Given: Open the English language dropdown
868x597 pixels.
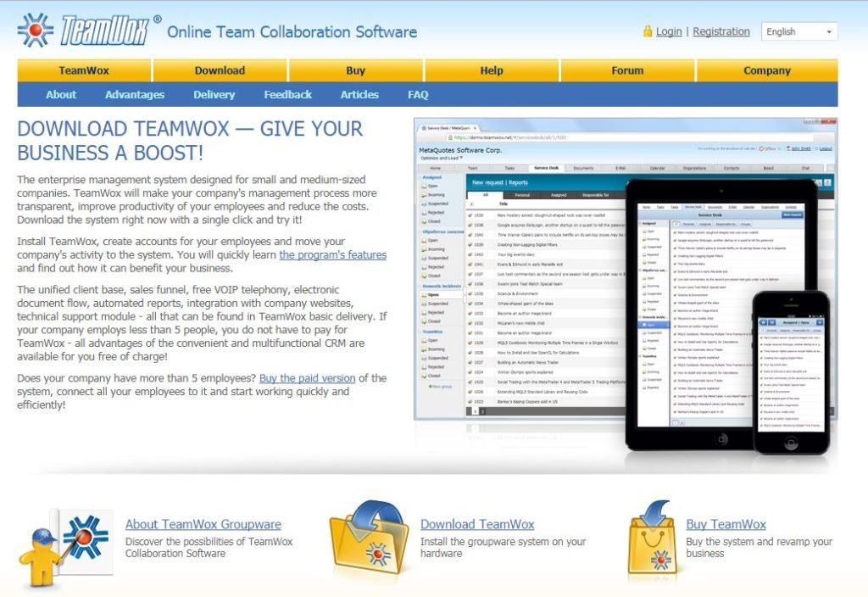Looking at the screenshot, I should [x=798, y=31].
